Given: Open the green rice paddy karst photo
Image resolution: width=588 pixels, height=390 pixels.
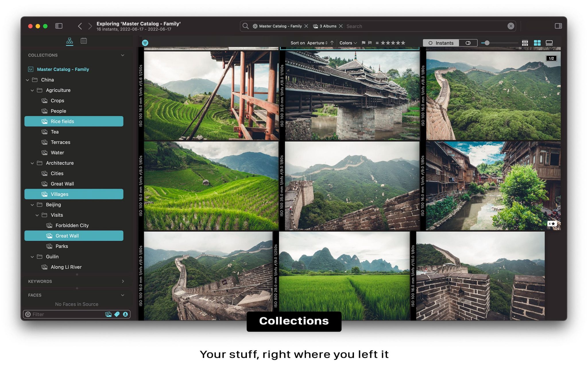Looking at the screenshot, I should pos(344,276).
